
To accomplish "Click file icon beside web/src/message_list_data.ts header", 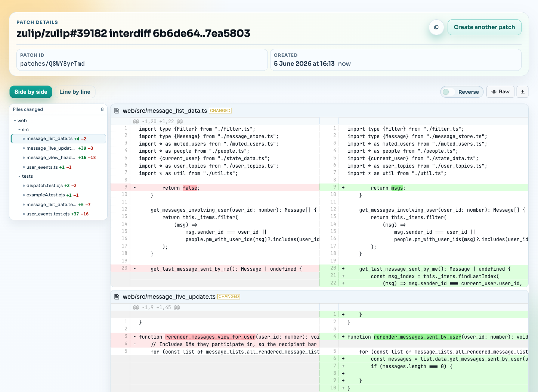I will pyautogui.click(x=117, y=111).
